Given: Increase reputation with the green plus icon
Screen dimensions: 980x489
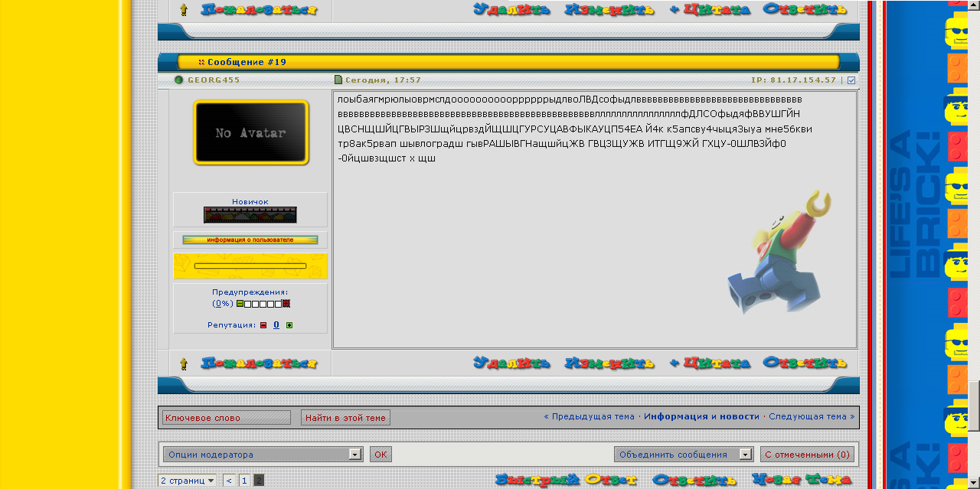Looking at the screenshot, I should click(289, 325).
